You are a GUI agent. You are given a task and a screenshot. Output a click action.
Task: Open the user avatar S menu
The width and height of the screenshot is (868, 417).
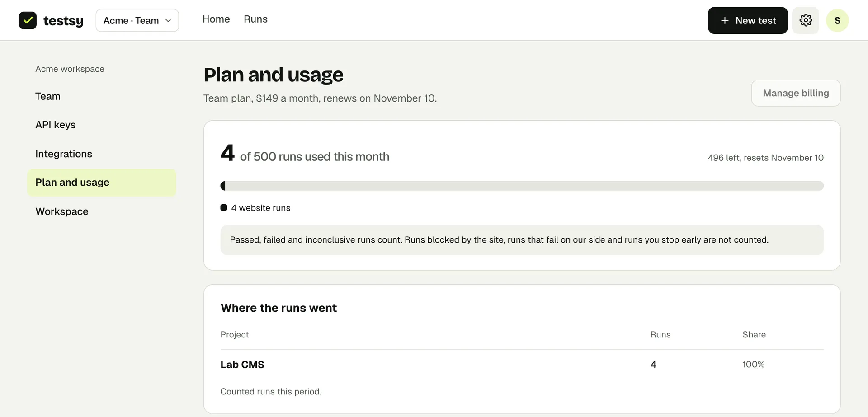click(837, 20)
